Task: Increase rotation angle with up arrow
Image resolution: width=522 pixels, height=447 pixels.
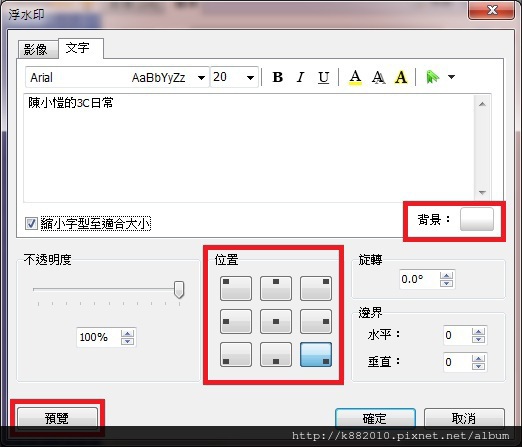Action: pyautogui.click(x=446, y=275)
